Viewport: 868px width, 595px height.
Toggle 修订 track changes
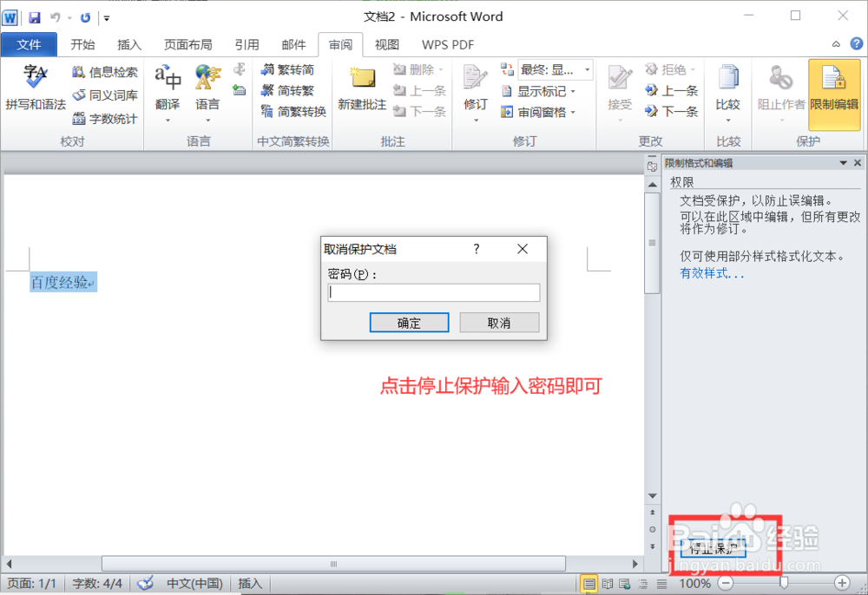pos(475,87)
